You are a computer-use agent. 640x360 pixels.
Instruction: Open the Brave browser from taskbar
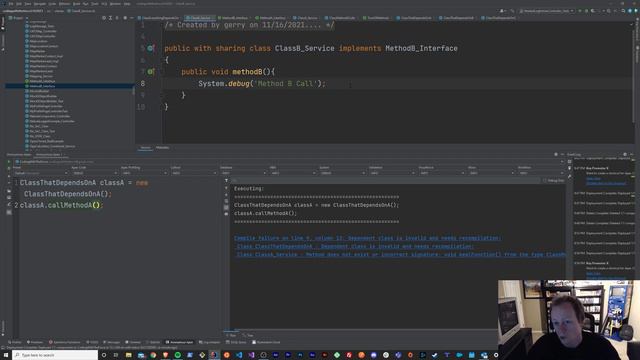pyautogui.click(x=165, y=355)
